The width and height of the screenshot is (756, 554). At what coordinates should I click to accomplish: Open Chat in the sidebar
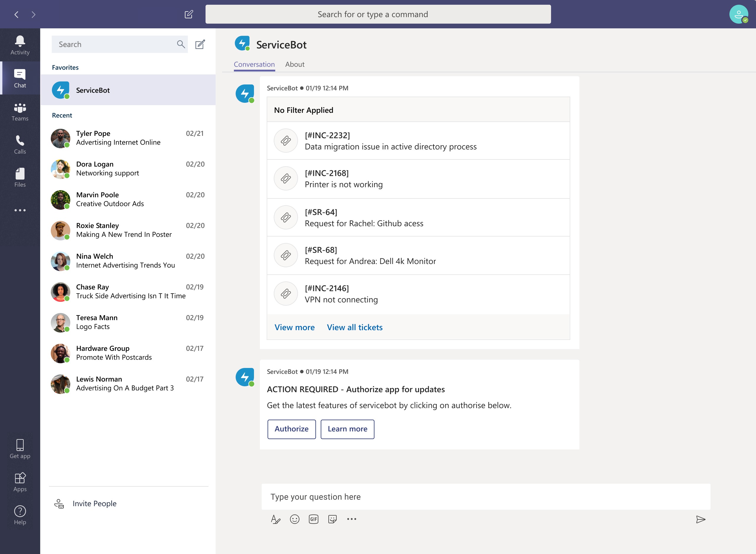click(x=20, y=78)
